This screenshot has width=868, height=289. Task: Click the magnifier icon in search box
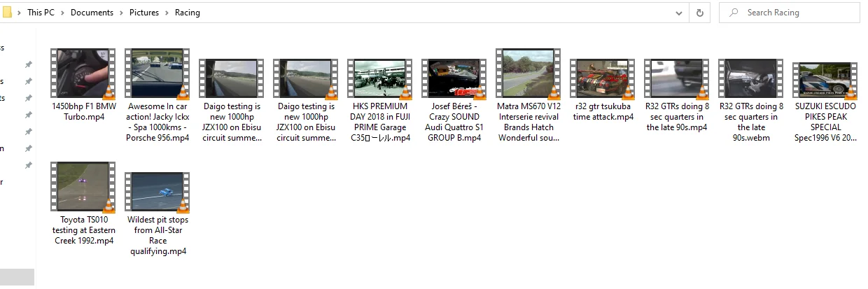point(734,13)
